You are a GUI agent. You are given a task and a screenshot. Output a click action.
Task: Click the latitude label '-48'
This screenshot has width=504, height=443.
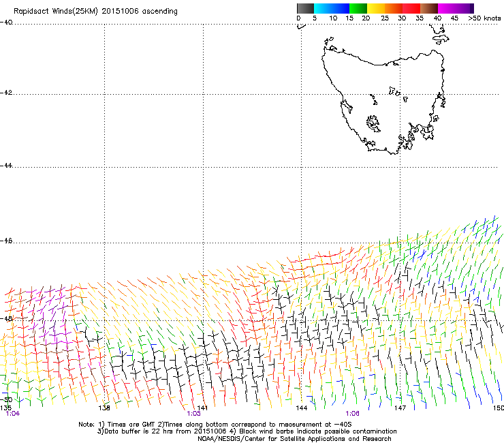point(6,318)
